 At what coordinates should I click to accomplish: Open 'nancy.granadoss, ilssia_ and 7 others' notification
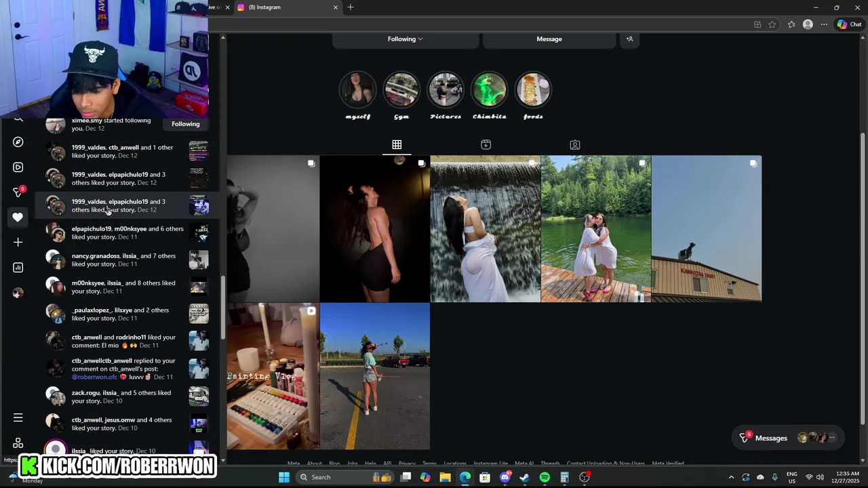point(127,260)
